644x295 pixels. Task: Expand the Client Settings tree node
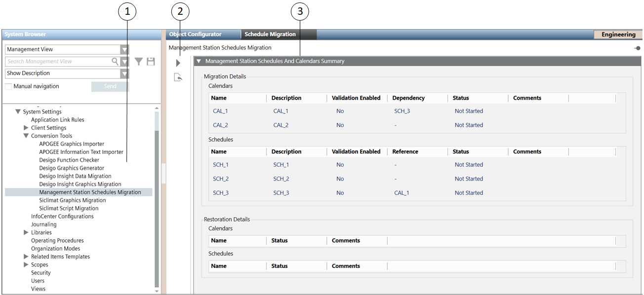pyautogui.click(x=26, y=128)
